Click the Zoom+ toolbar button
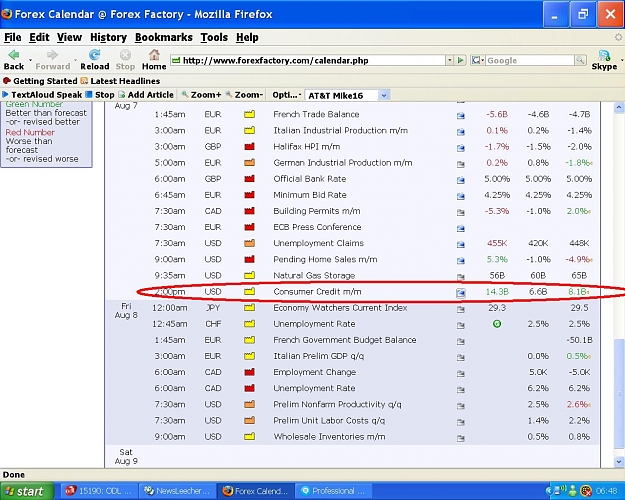 click(201, 95)
